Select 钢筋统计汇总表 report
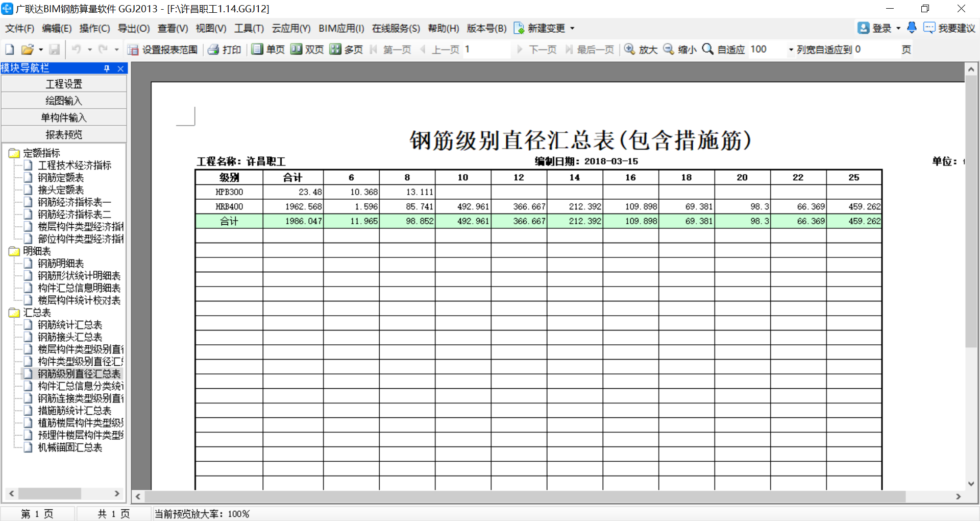The image size is (980, 521). 70,325
